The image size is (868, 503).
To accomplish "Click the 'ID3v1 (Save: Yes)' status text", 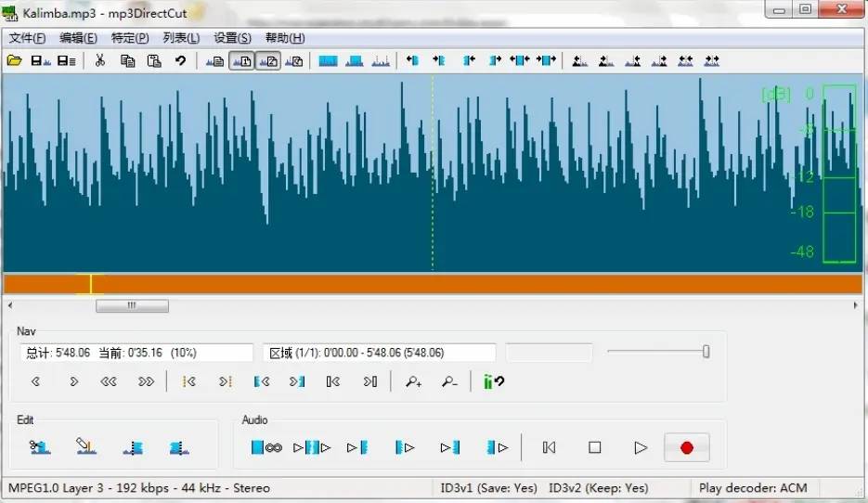I will (x=488, y=488).
